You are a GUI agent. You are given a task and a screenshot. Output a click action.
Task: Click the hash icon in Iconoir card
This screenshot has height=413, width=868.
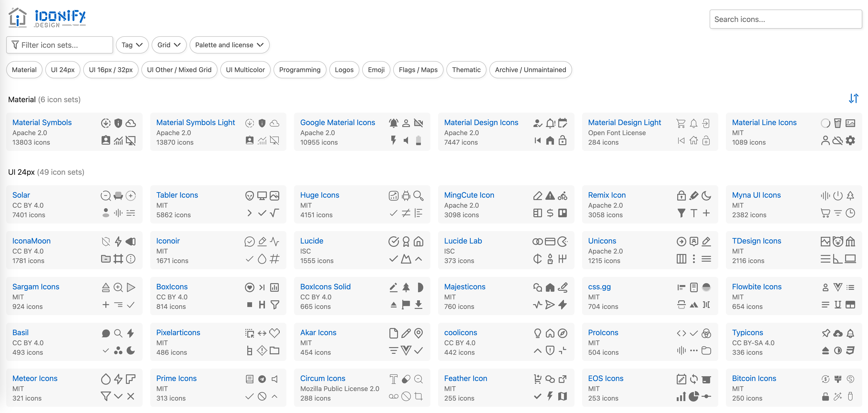(275, 259)
